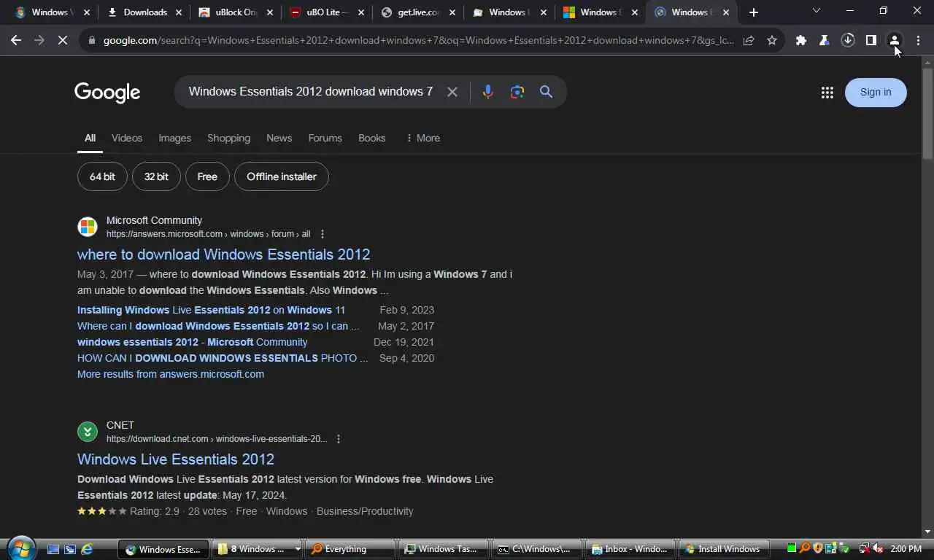Switch to Install Windows taskbar button
The width and height of the screenshot is (934, 560).
(x=723, y=549)
